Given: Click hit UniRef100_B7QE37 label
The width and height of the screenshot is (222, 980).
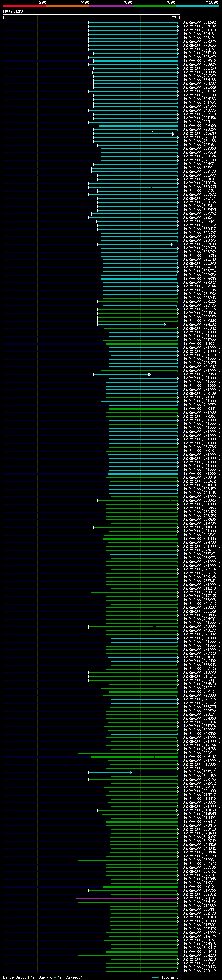Looking at the screenshot, I should click(199, 898).
